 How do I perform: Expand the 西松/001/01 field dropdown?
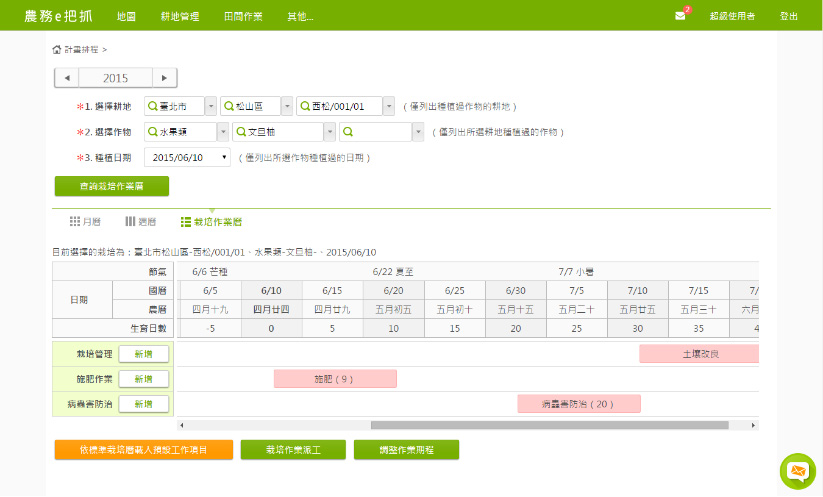pos(388,106)
